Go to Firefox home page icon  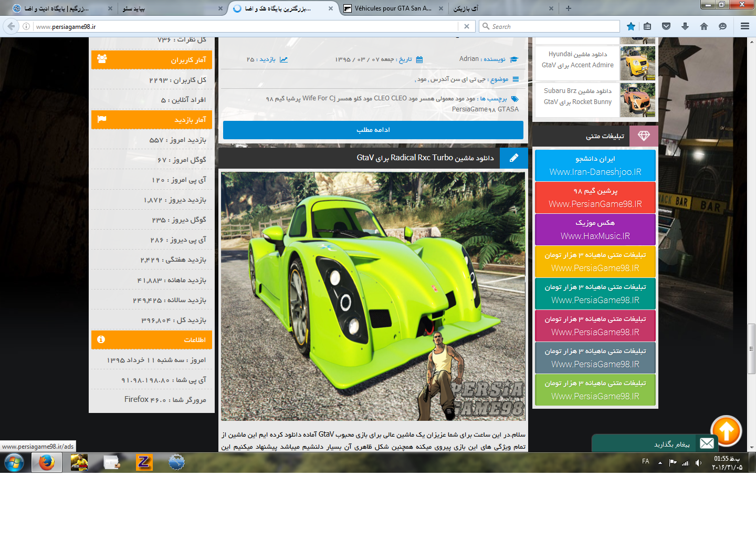pos(704,26)
